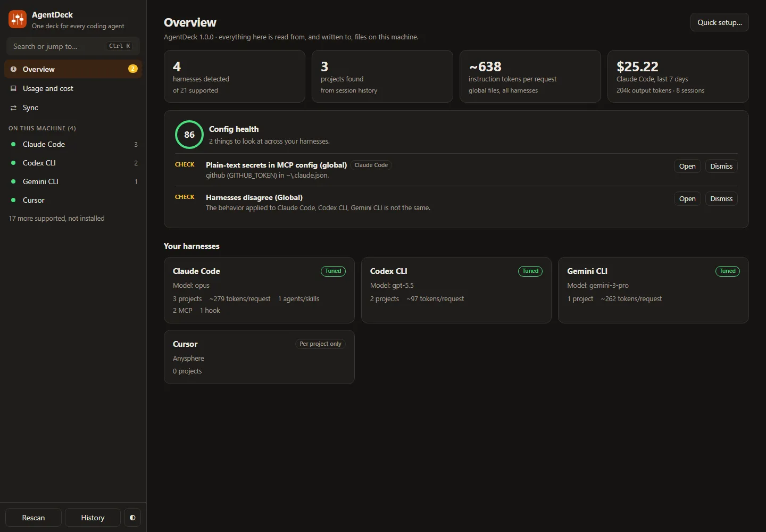Click the Per project only badge

(x=320, y=344)
